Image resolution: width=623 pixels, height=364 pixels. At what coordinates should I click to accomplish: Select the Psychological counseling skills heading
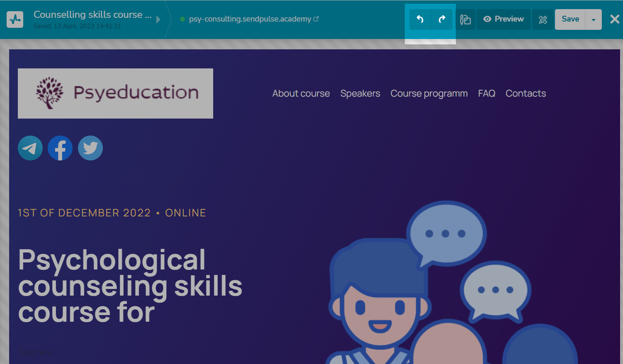coord(130,285)
